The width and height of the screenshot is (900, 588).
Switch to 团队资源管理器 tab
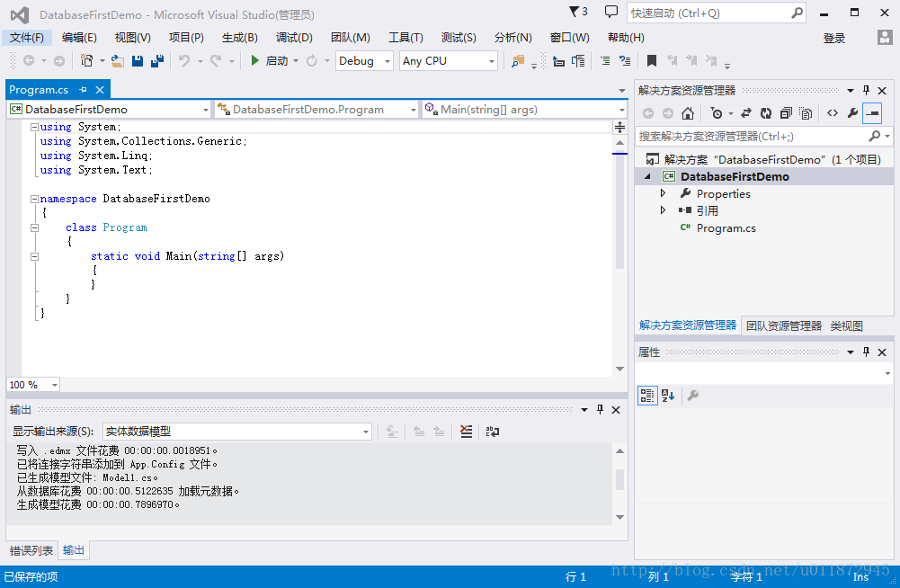click(783, 325)
